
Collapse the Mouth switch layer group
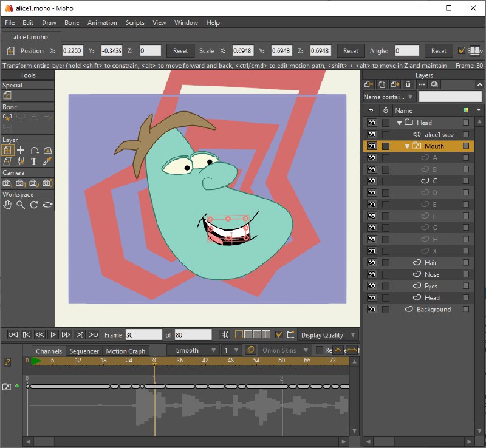pyautogui.click(x=407, y=146)
